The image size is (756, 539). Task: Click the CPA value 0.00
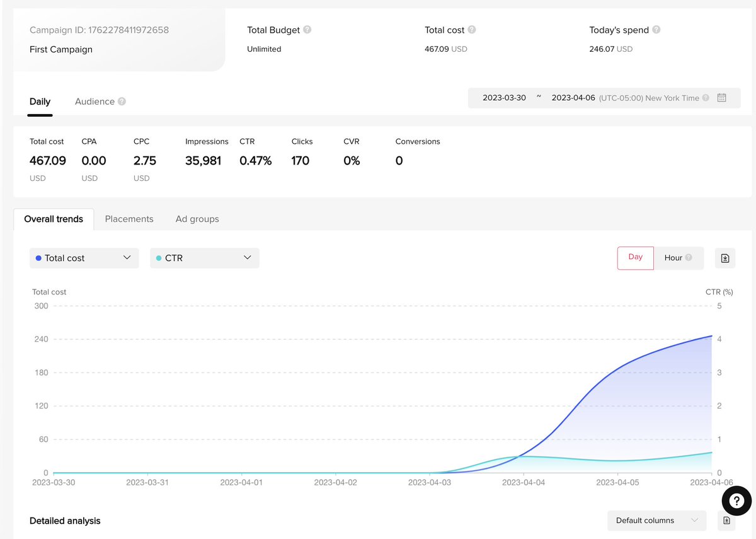tap(94, 161)
